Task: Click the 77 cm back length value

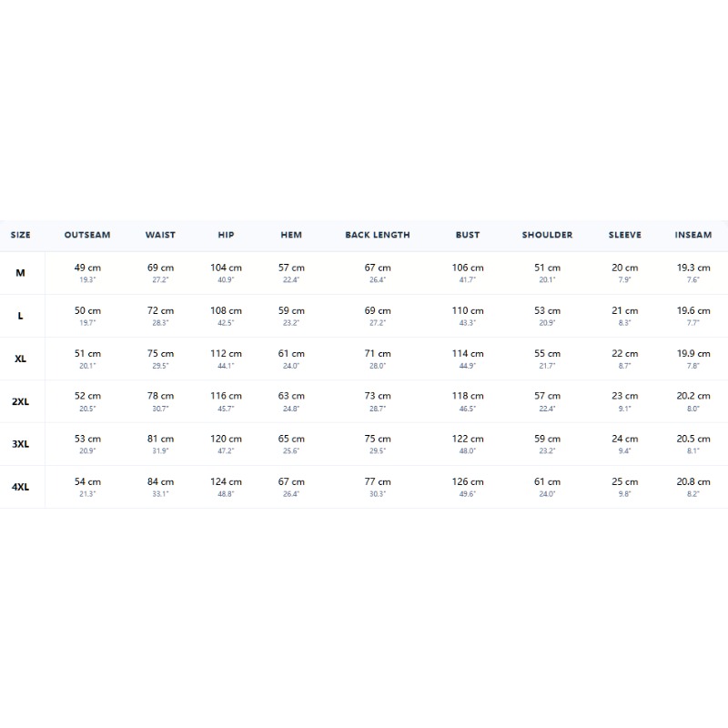Action: pyautogui.click(x=378, y=482)
